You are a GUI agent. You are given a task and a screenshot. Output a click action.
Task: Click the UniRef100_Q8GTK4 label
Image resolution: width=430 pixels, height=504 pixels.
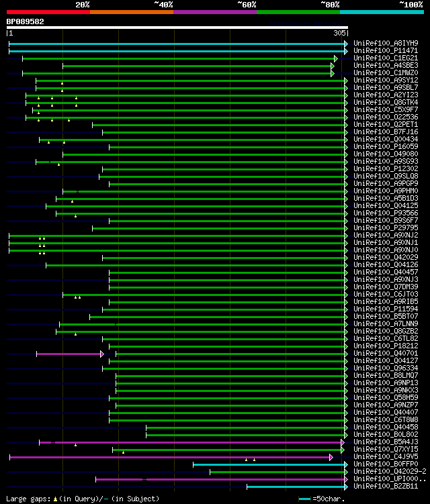(386, 102)
